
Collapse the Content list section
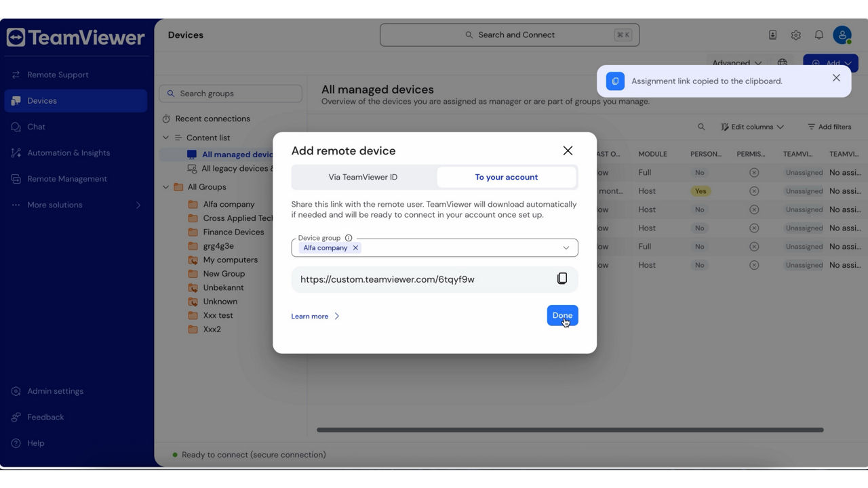[165, 138]
